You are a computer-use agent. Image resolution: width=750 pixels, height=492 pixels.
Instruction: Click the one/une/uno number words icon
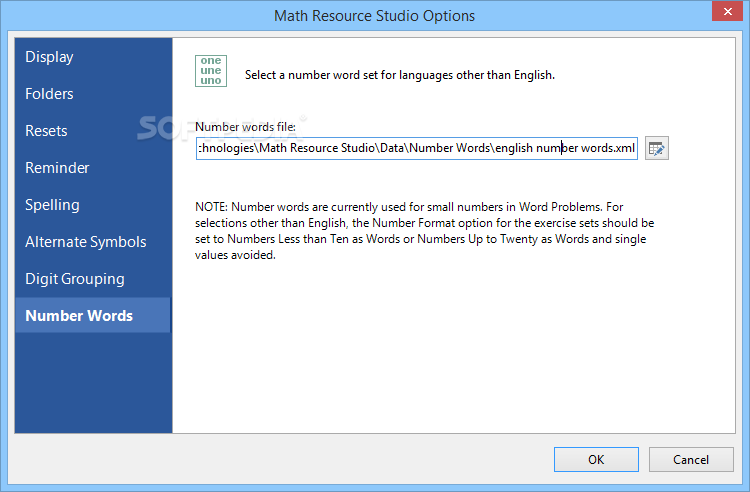[211, 71]
